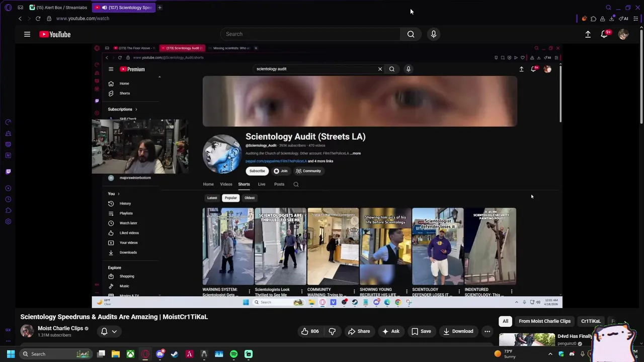
Task: Open Discord from the Windows taskbar
Action: click(160, 354)
